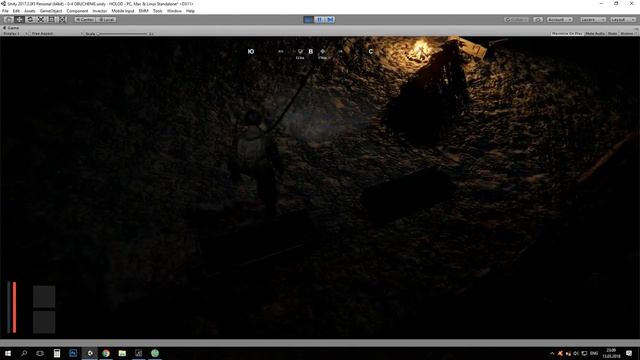
Task: Open the Window menu
Action: pyautogui.click(x=174, y=11)
